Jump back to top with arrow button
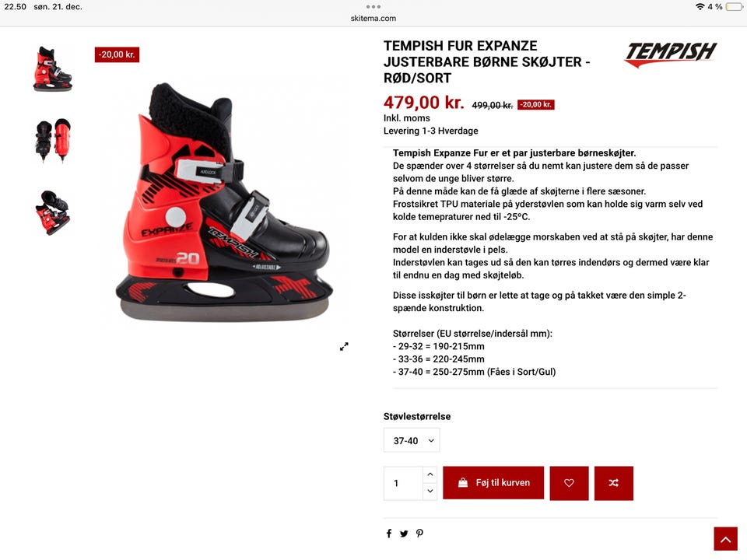Screen dimensions: 747x560 725,539
